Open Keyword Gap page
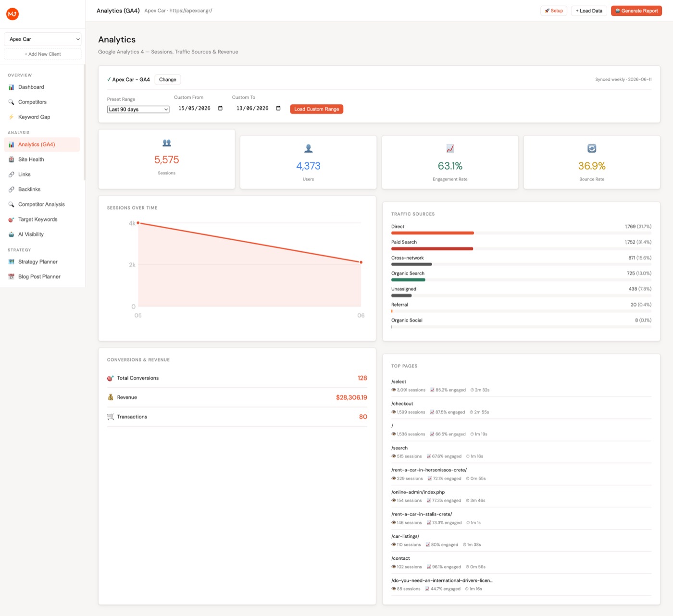 coord(42,117)
